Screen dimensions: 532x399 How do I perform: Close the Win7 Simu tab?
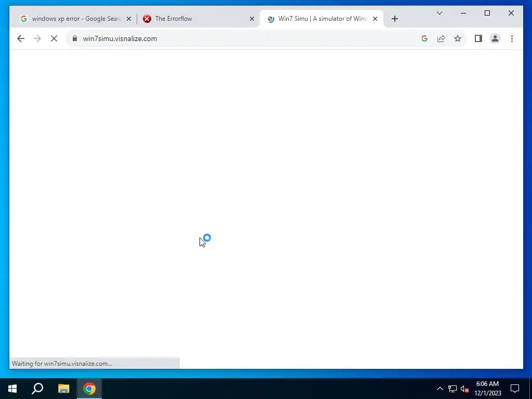point(375,19)
